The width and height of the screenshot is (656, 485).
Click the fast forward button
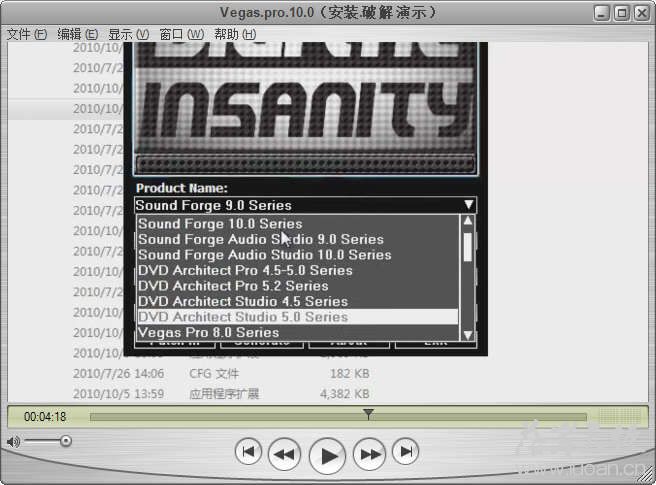369,454
